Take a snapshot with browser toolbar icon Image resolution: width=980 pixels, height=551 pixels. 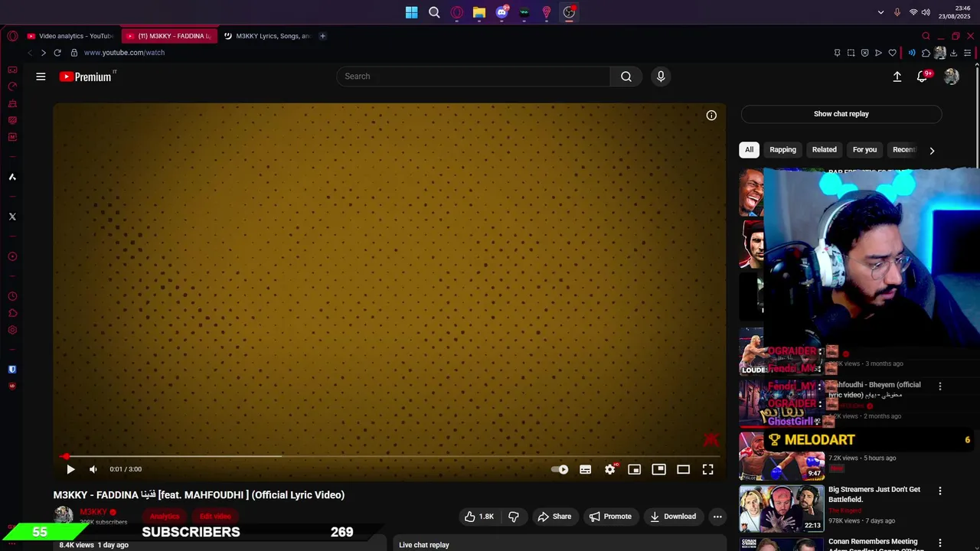[851, 53]
